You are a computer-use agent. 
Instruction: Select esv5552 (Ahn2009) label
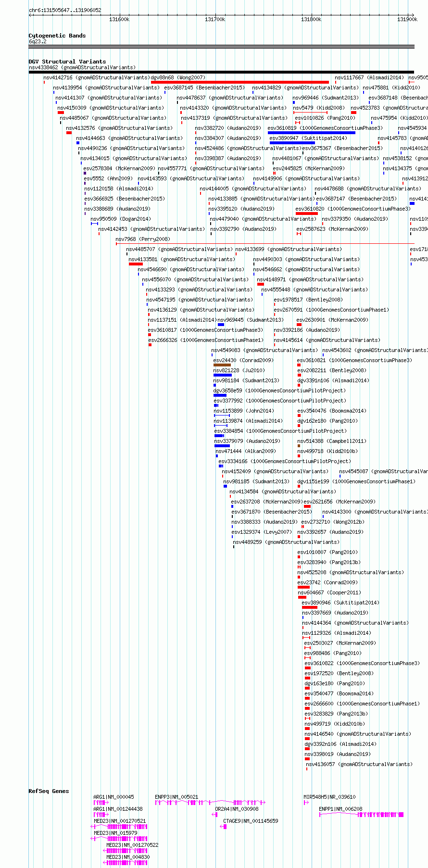pyautogui.click(x=108, y=178)
